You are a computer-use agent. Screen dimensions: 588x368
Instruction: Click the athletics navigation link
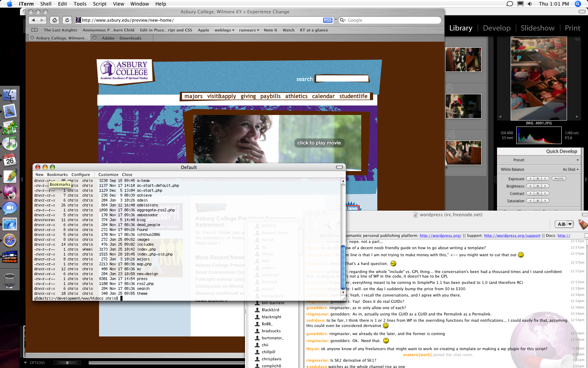point(296,96)
